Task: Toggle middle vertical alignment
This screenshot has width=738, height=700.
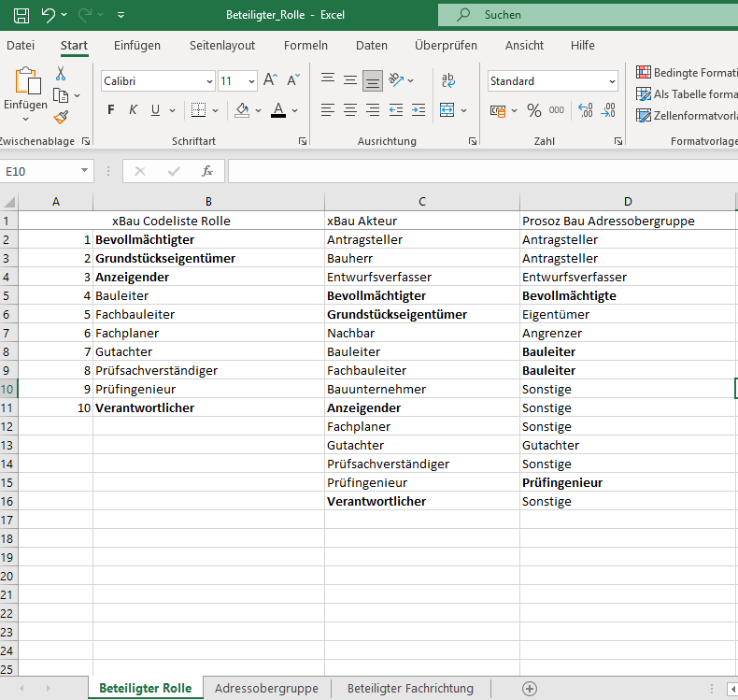Action: 349,80
